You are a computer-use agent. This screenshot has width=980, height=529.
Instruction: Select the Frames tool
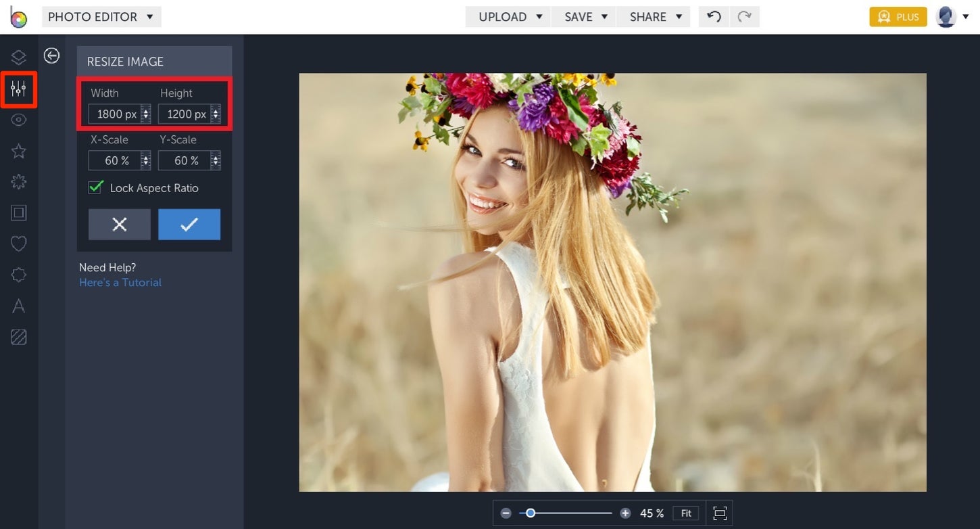click(18, 212)
